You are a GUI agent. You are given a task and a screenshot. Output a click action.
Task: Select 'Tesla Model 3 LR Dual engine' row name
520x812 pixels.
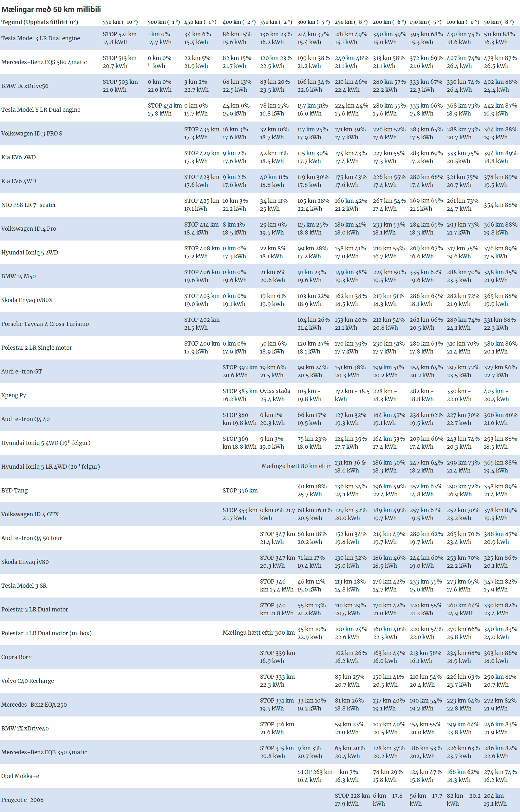point(41,38)
